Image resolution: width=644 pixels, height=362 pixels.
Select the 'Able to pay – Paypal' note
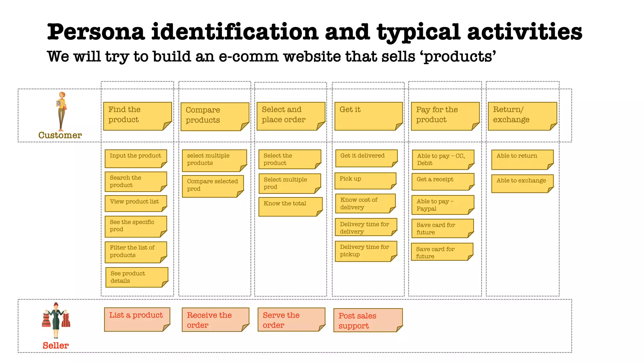tap(442, 205)
